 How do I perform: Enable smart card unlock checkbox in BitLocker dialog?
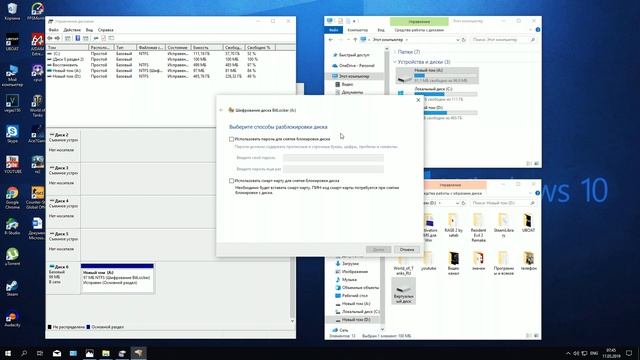click(x=231, y=180)
